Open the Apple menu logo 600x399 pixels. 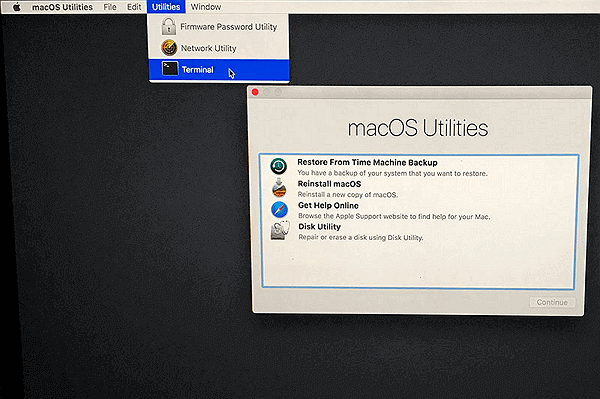click(16, 7)
